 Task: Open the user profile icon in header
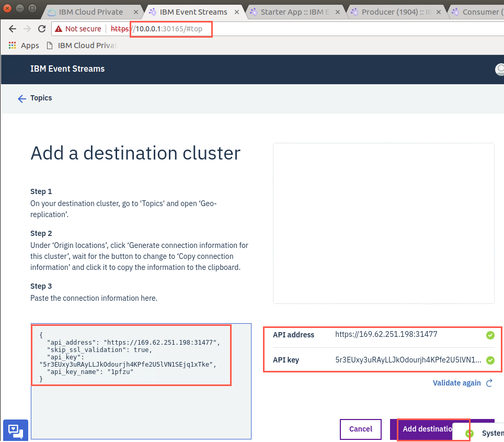(500, 69)
